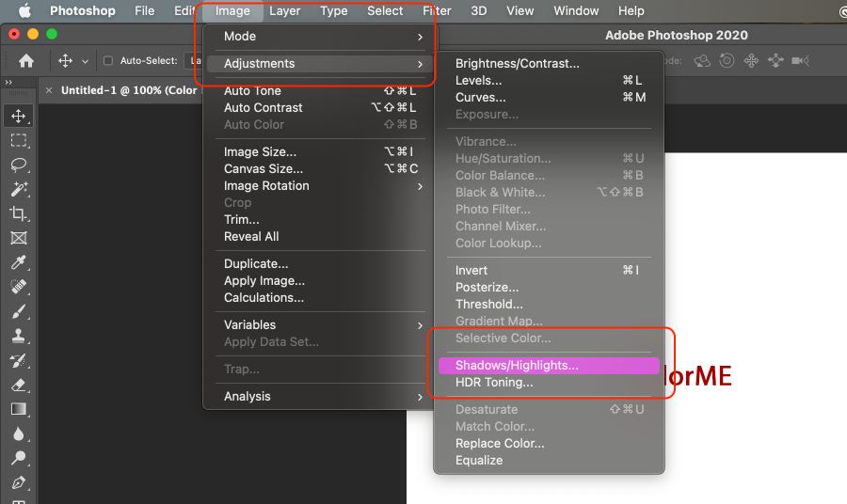Choose Trim from Image menu

pyautogui.click(x=322, y=220)
